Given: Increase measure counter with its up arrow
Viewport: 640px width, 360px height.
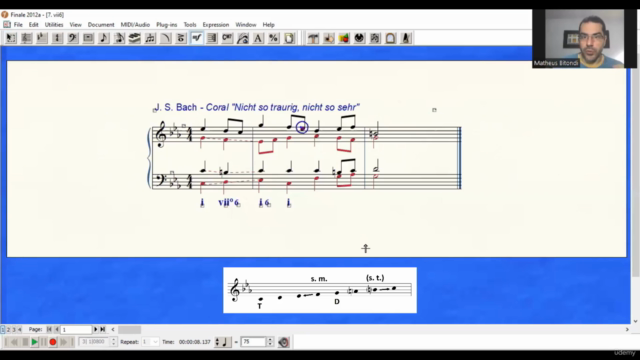Looking at the screenshot, I should [x=114, y=339].
